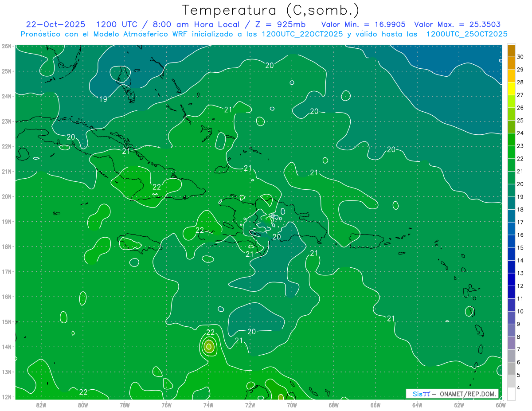
Task: Click the latitude axis label '14N'
Action: click(7, 346)
